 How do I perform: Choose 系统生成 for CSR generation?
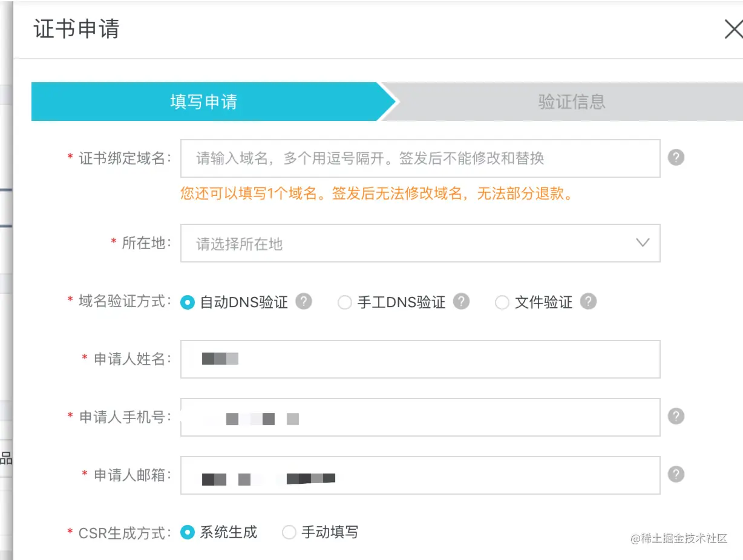(188, 532)
